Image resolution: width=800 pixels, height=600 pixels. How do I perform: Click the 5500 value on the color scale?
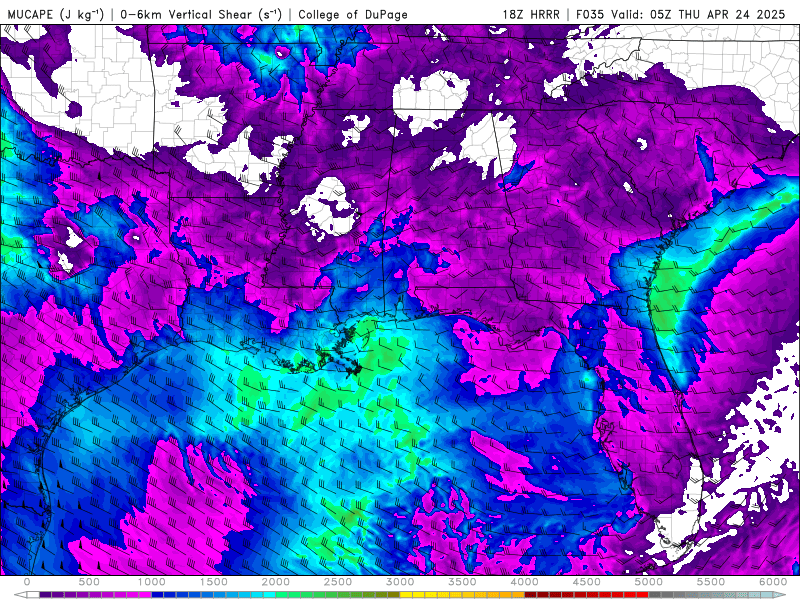(x=711, y=582)
